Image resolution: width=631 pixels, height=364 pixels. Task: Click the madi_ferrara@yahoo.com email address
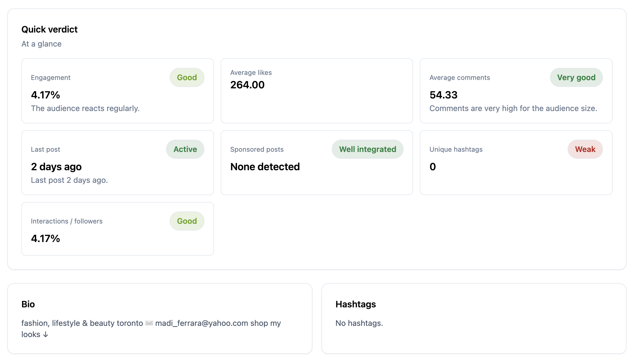pyautogui.click(x=201, y=323)
